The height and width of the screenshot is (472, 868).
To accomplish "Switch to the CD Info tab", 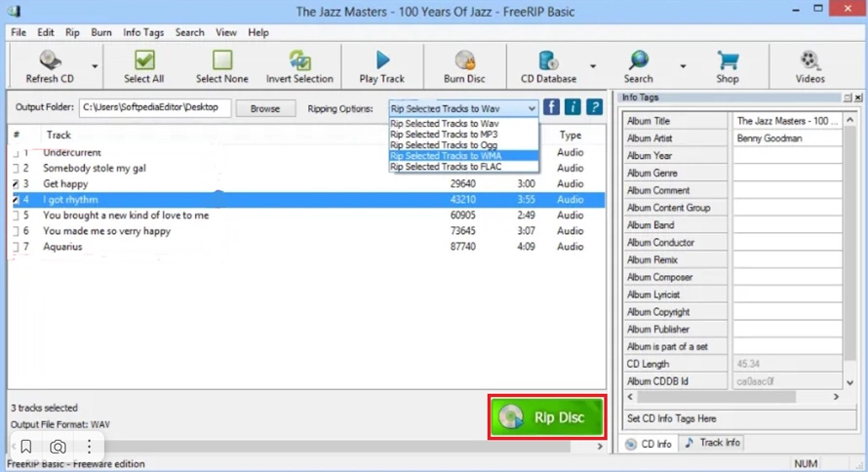I will 649,444.
